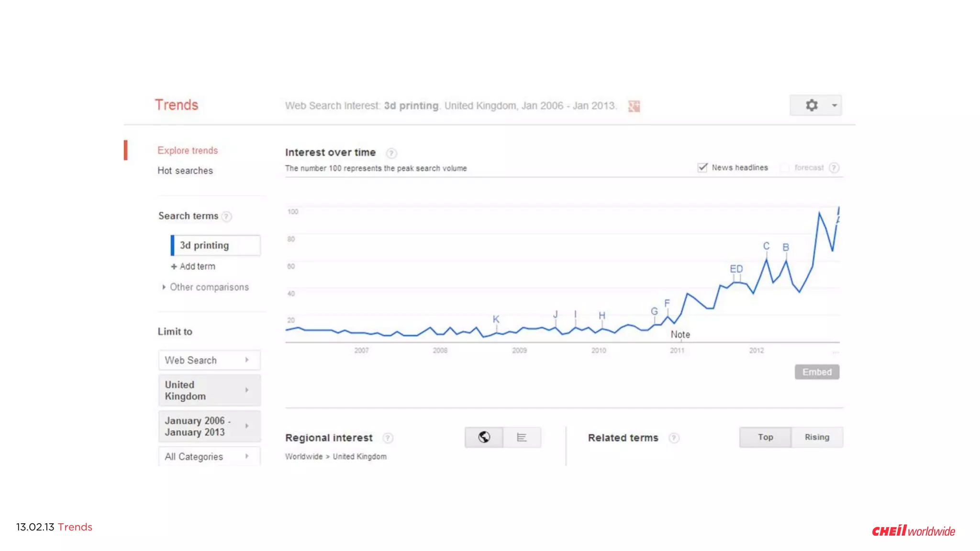Select the Top related terms tab

765,437
